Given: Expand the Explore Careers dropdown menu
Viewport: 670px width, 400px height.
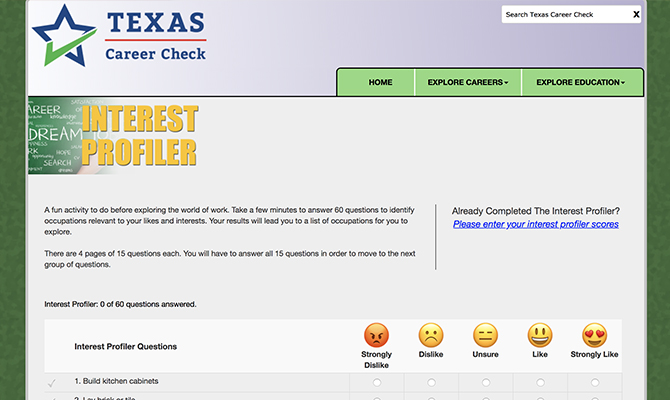Looking at the screenshot, I should (x=468, y=82).
